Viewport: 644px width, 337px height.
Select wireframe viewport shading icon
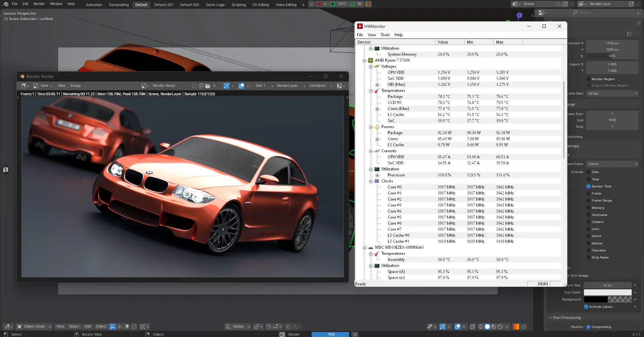(x=481, y=327)
